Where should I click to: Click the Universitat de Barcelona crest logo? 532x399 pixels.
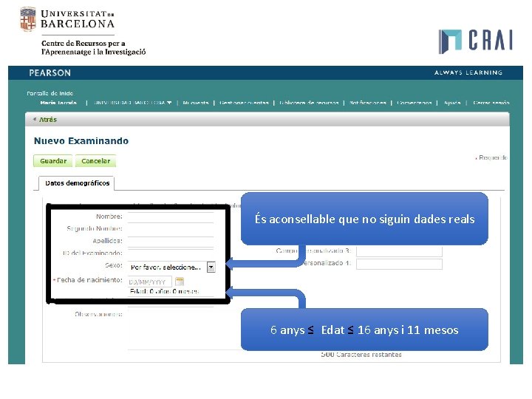click(28, 19)
